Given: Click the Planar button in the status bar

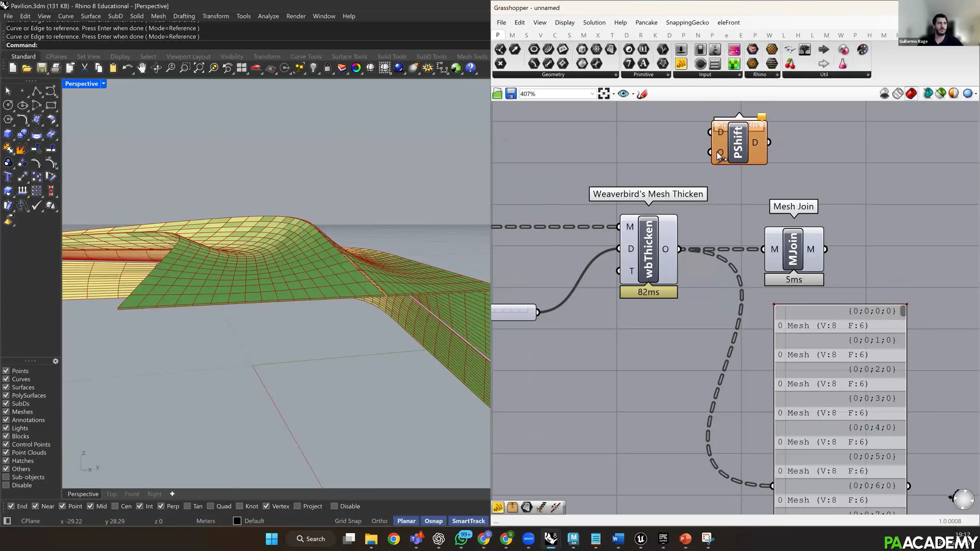Looking at the screenshot, I should [406, 521].
